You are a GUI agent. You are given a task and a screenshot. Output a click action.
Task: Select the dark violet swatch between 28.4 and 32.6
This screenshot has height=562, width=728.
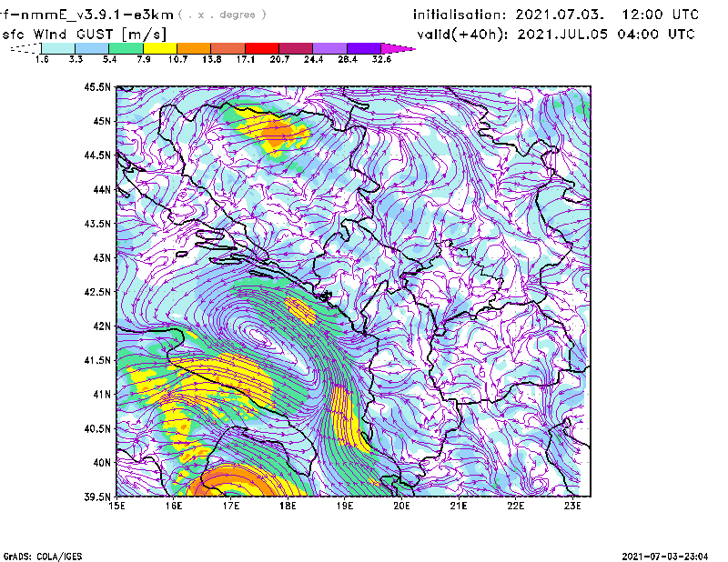pyautogui.click(x=363, y=48)
